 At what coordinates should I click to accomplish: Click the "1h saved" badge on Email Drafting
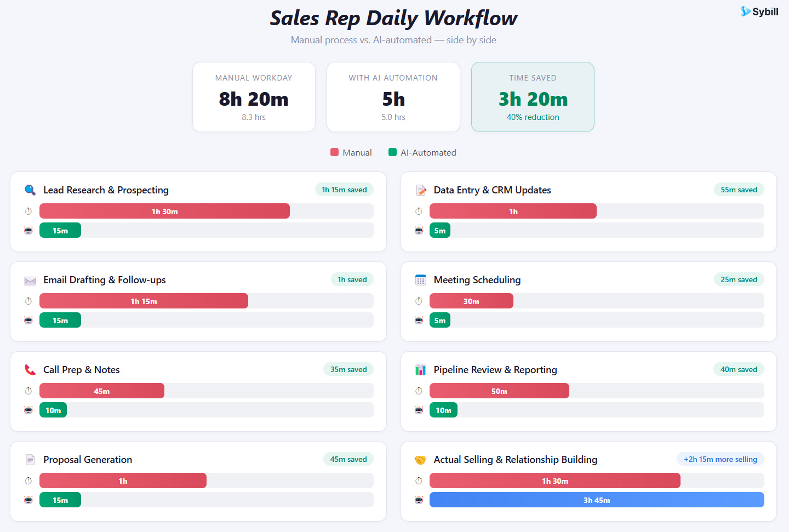click(352, 279)
